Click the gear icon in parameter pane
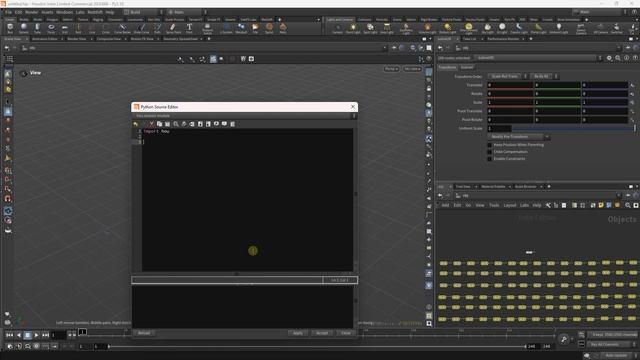Image resolution: width=640 pixels, height=360 pixels. click(x=609, y=58)
